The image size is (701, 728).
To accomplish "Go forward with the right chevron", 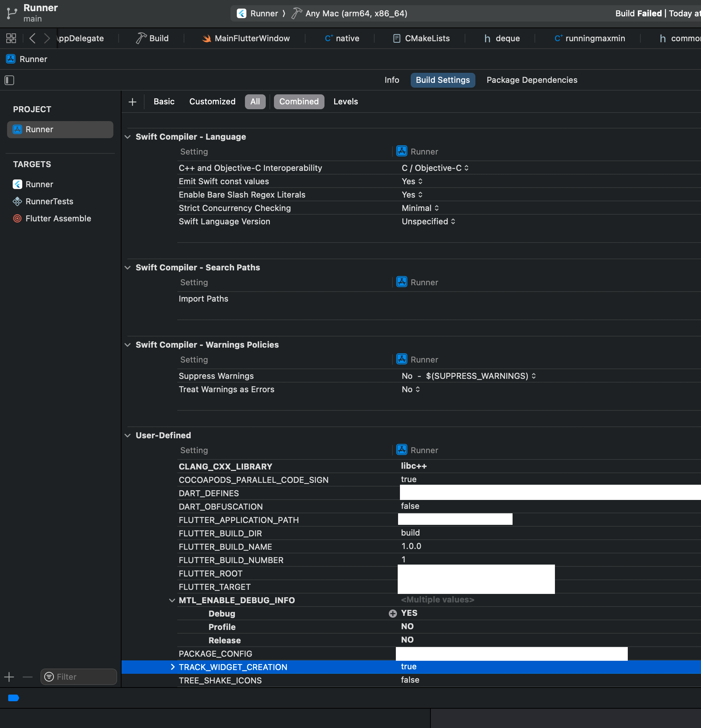I will pyautogui.click(x=47, y=38).
